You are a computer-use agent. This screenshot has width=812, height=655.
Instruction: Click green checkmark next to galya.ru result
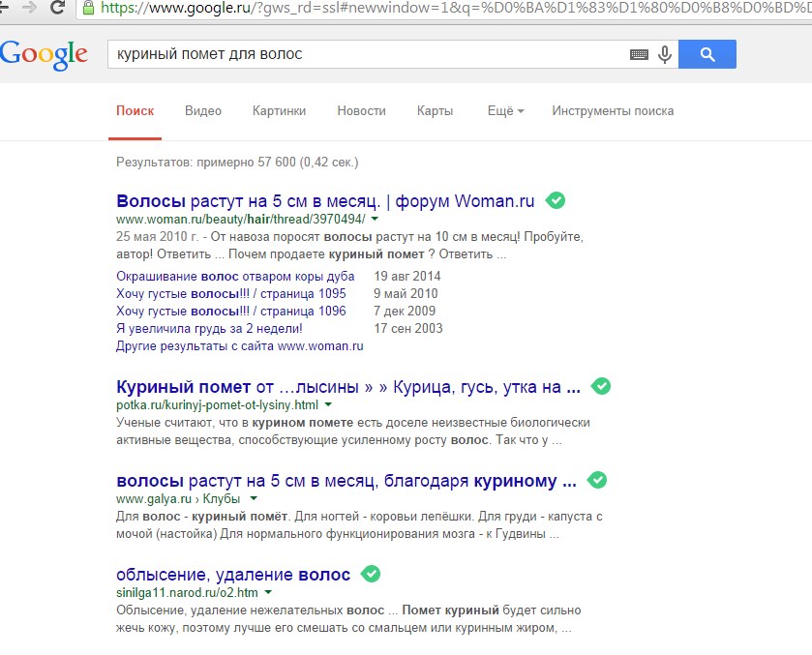[597, 480]
